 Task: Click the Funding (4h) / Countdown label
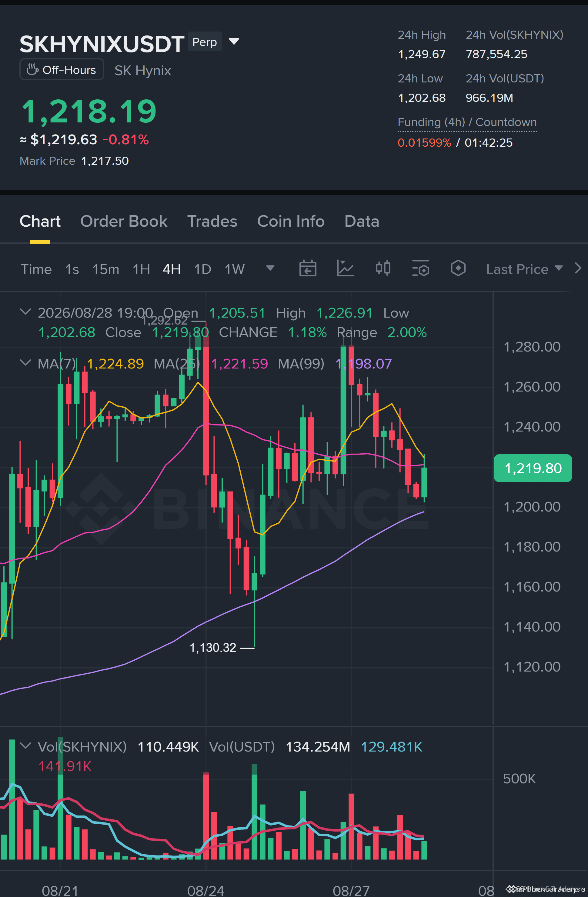coord(467,122)
